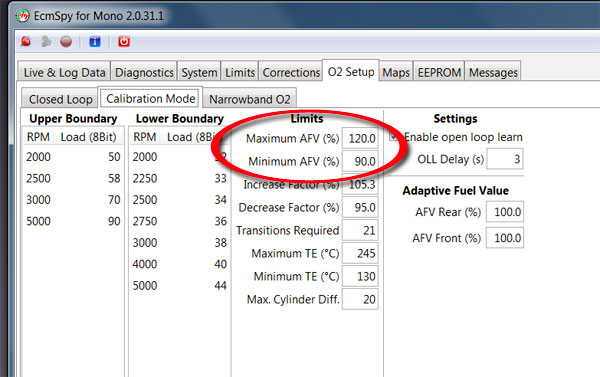
Task: Select Lower Boundary load cell 44
Action: [x=220, y=285]
